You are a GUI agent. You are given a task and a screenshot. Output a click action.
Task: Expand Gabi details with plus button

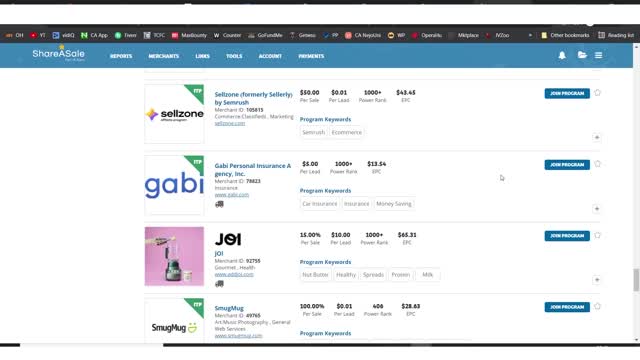(x=597, y=209)
